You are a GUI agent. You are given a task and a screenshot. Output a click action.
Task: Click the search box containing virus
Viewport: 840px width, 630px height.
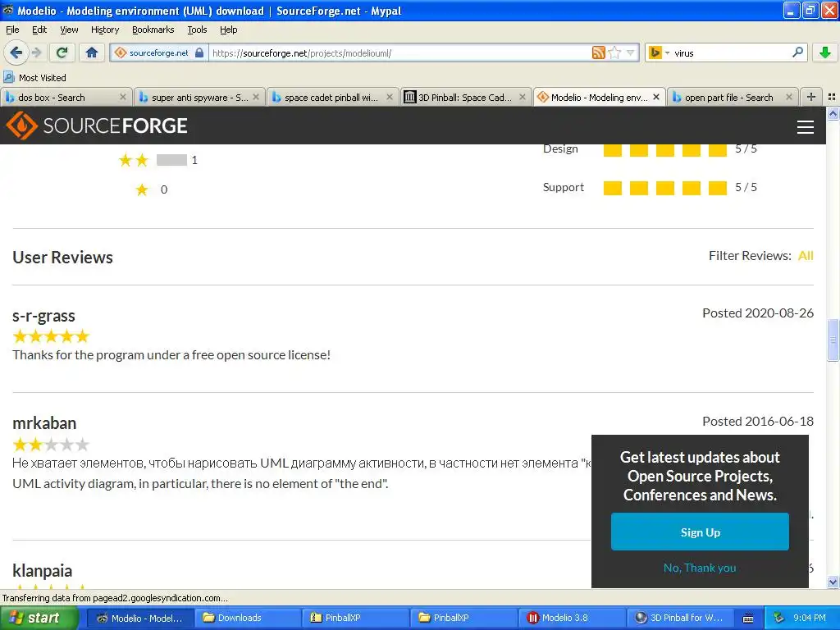coord(731,53)
